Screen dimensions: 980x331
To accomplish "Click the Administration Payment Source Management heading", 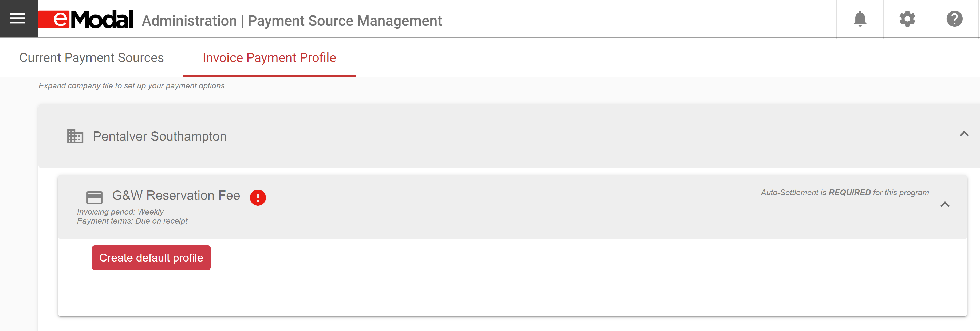I will (292, 21).
